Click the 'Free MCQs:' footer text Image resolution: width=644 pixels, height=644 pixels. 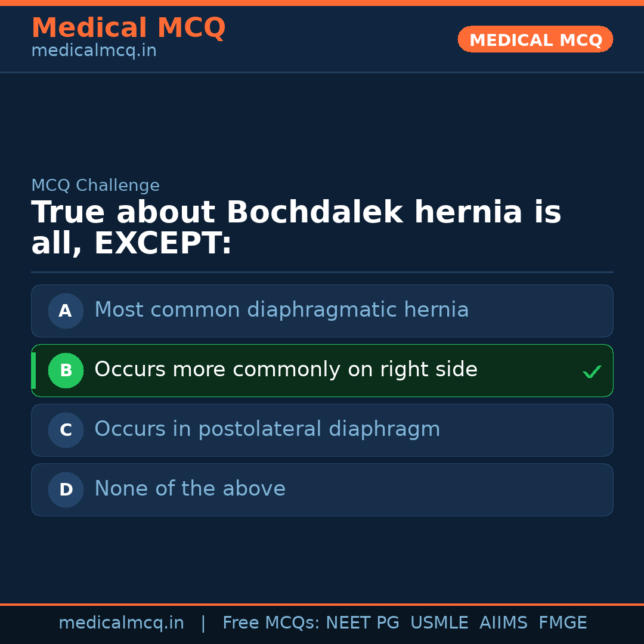tap(271, 623)
